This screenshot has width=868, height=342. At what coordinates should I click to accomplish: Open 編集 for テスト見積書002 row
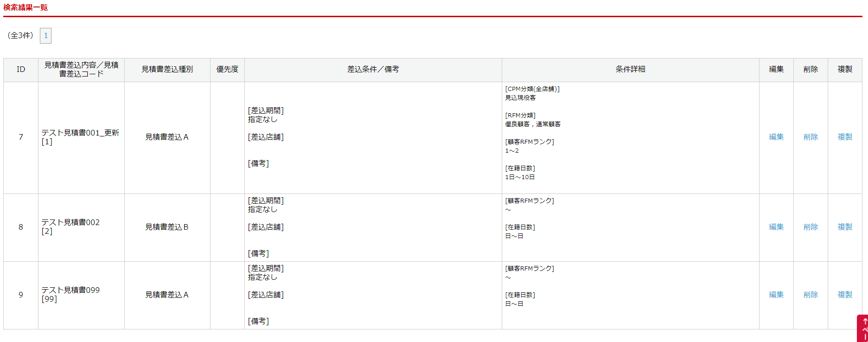click(776, 227)
